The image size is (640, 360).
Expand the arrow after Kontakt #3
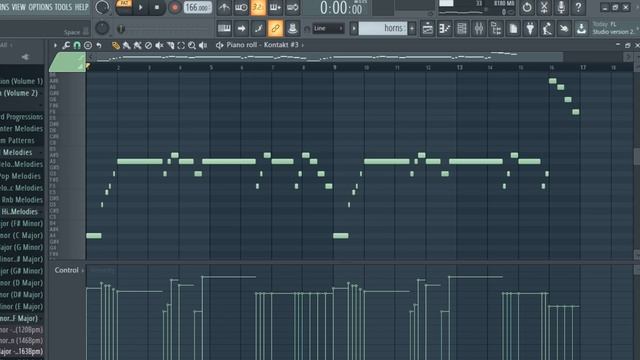[302, 45]
